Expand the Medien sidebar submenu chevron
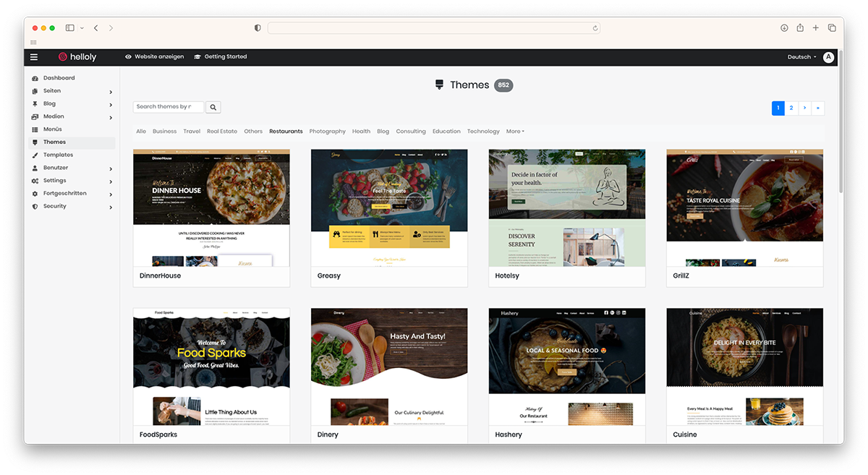Screen dimensions: 868x475 point(111,117)
